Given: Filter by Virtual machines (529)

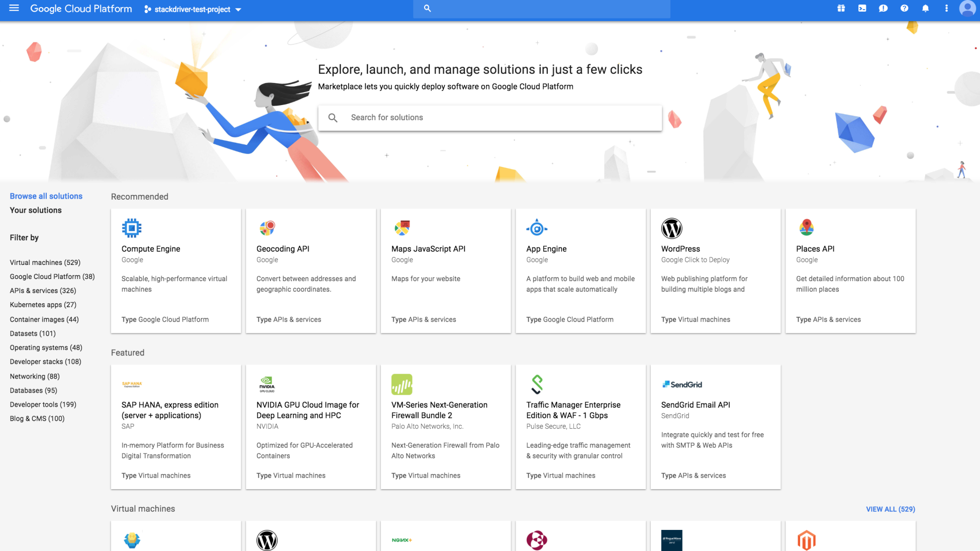Looking at the screenshot, I should coord(45,262).
